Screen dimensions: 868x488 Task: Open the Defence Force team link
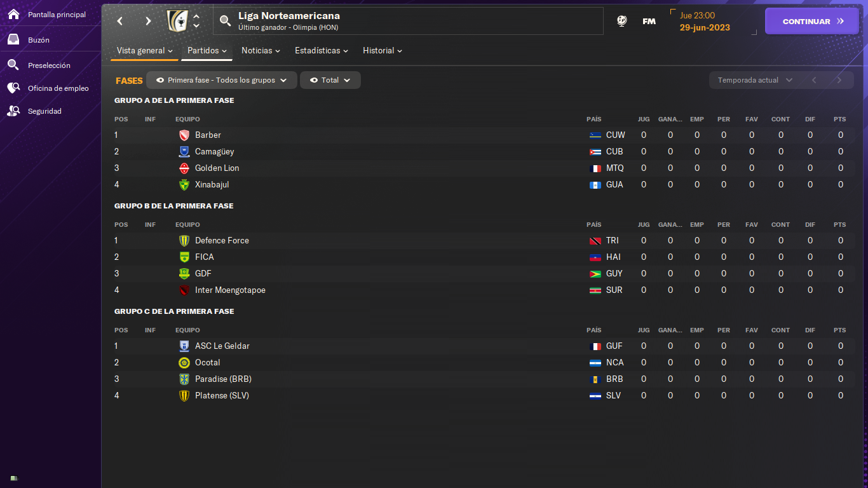222,240
